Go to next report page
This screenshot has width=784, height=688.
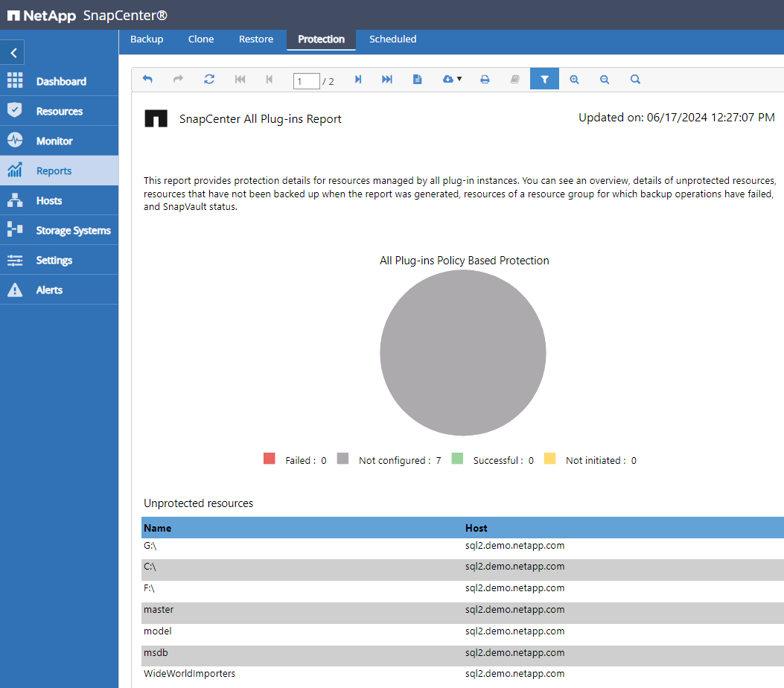(x=358, y=79)
